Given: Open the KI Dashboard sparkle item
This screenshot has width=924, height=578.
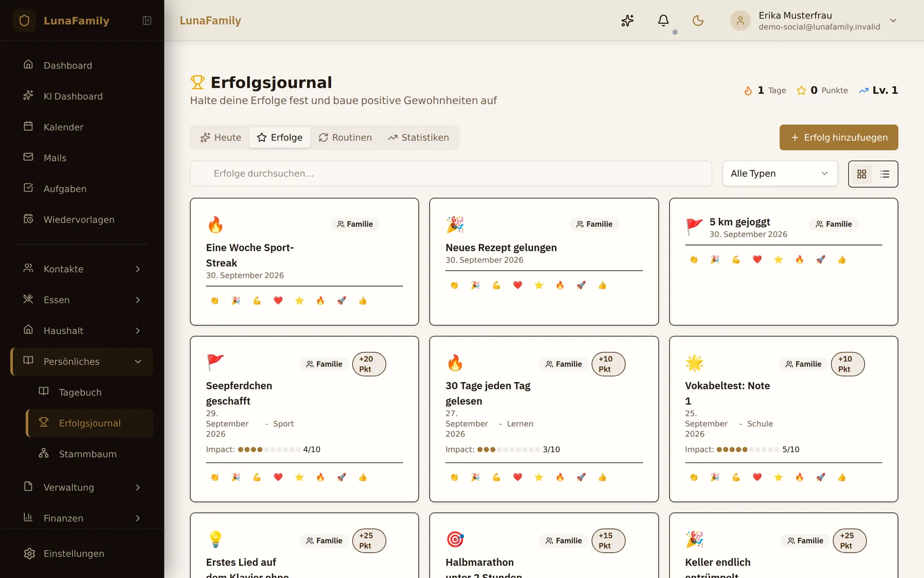Looking at the screenshot, I should (x=82, y=96).
